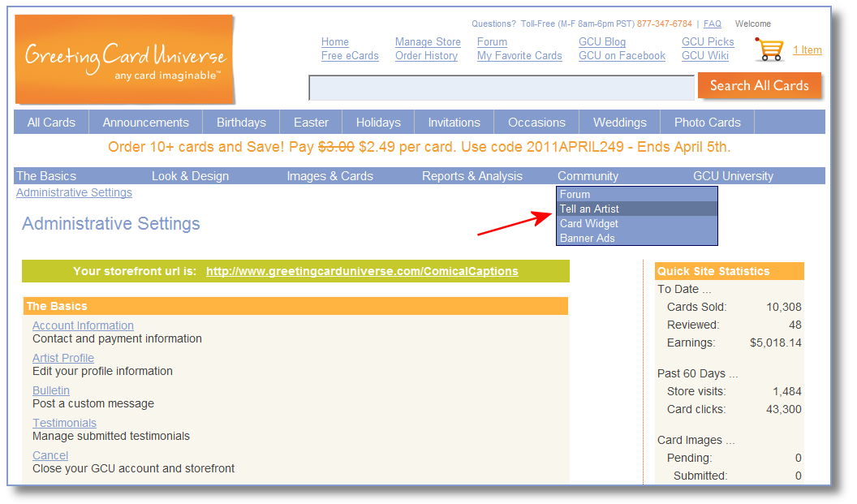Click Administrative Settings breadcrumb link
The height and width of the screenshot is (504, 857).
click(75, 192)
